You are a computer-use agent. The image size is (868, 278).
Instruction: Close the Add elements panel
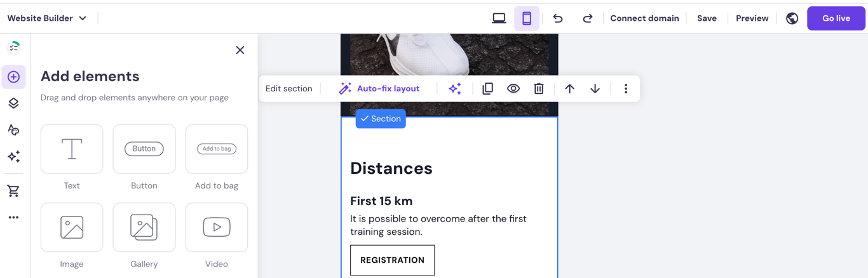(x=240, y=50)
